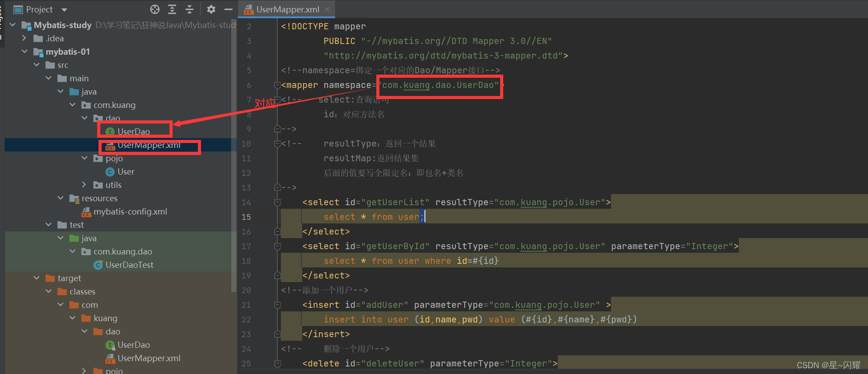
Task: Collapse the com.kuang package
Action: tap(73, 105)
